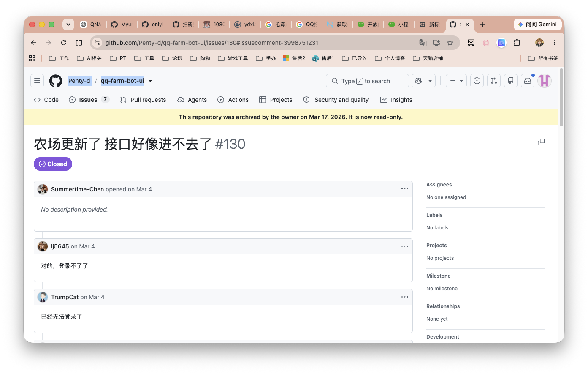Open the browser extensions puzzle icon
This screenshot has width=588, height=374.
[517, 43]
